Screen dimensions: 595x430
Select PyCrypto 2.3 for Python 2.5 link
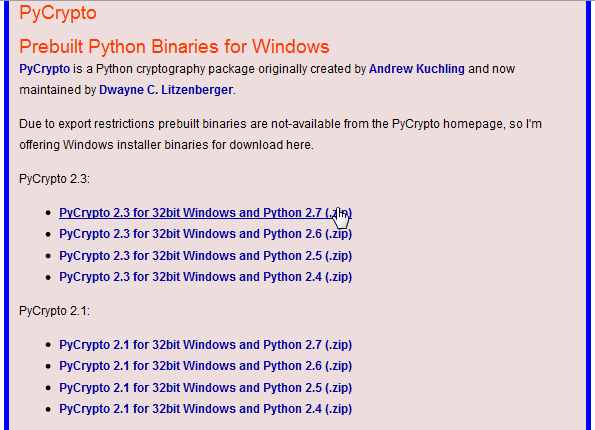point(205,256)
